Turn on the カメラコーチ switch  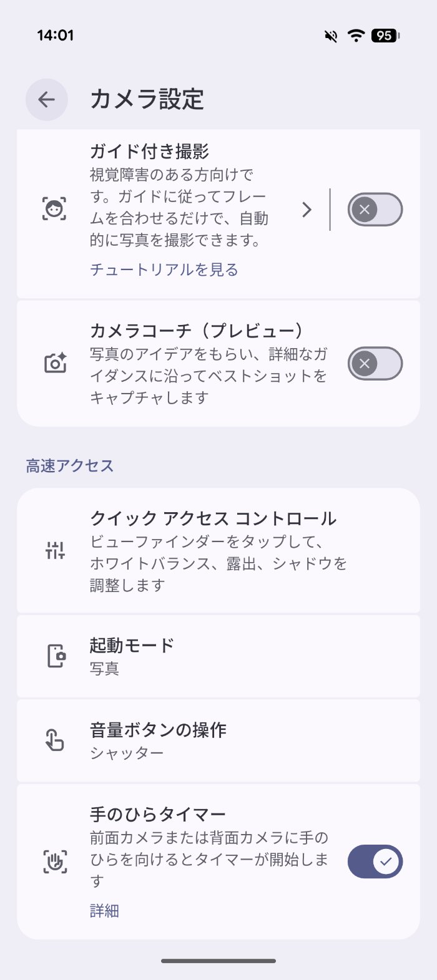tap(375, 364)
